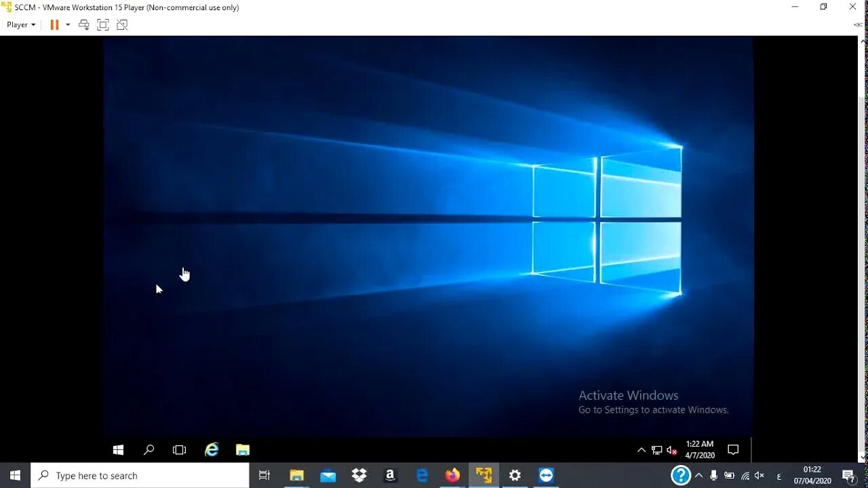Open TeamViewer from host taskbar
This screenshot has height=488, width=868.
point(547,475)
